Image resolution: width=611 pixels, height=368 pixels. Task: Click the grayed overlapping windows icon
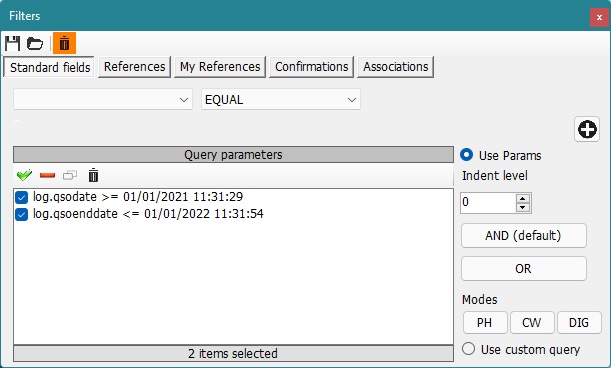[x=70, y=175]
